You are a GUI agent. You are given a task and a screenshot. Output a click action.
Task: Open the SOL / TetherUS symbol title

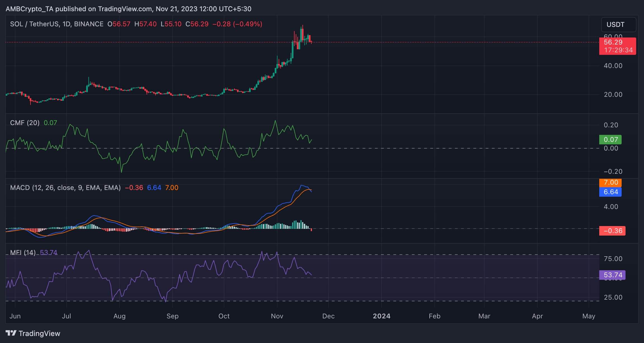[34, 24]
